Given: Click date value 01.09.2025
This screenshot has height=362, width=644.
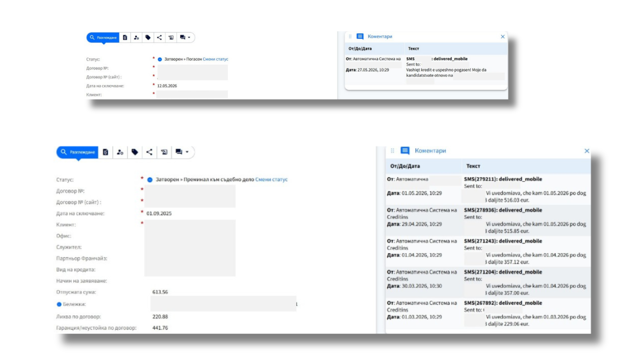Looking at the screenshot, I should pyautogui.click(x=159, y=214).
